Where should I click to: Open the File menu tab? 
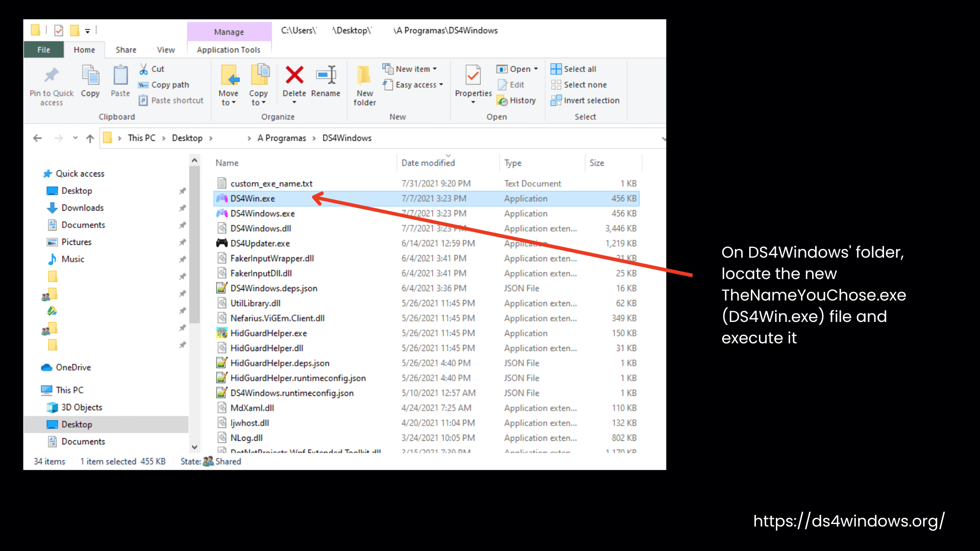(44, 49)
